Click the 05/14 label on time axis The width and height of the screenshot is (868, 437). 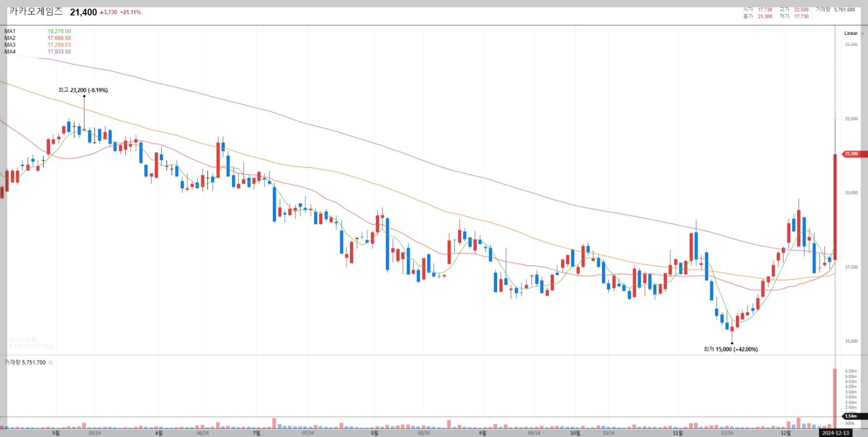click(95, 433)
